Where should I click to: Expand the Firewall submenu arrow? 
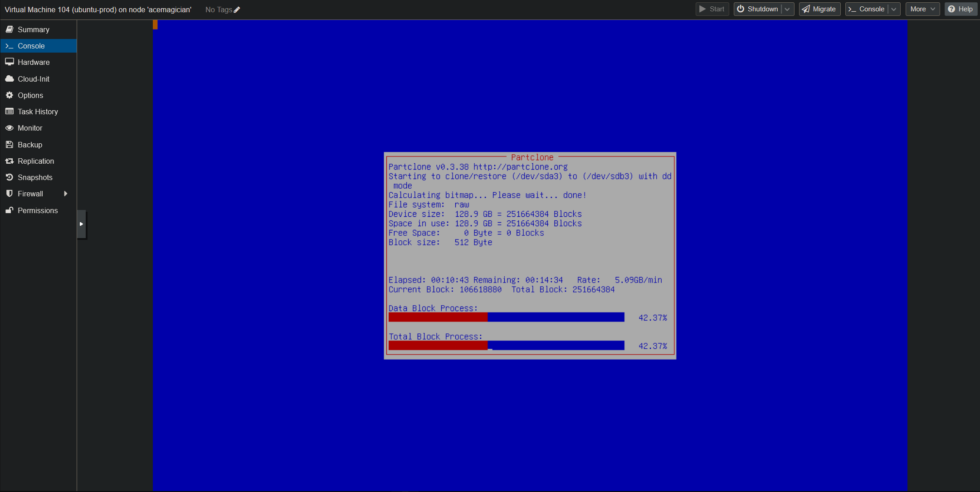tap(66, 194)
